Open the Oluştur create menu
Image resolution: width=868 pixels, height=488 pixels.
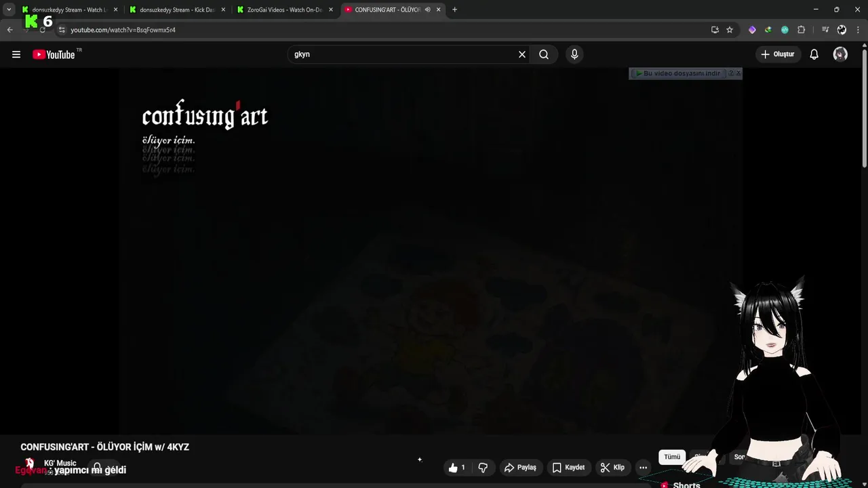click(x=778, y=54)
